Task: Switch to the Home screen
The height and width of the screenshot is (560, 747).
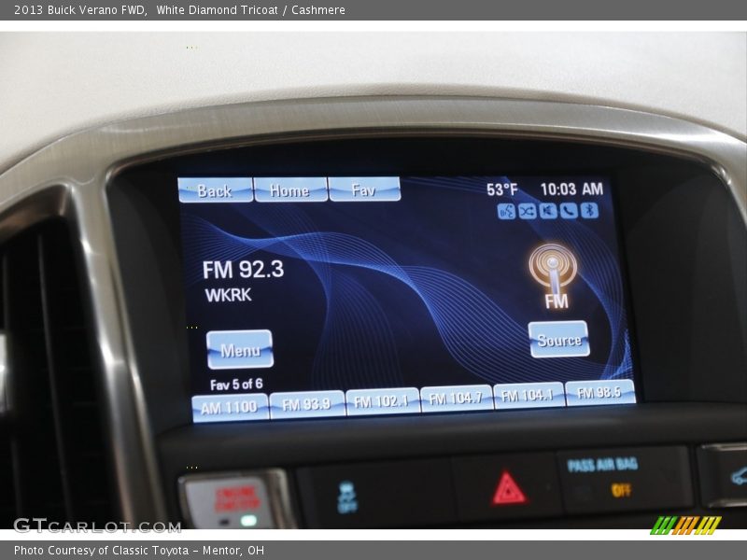Action: coord(289,189)
